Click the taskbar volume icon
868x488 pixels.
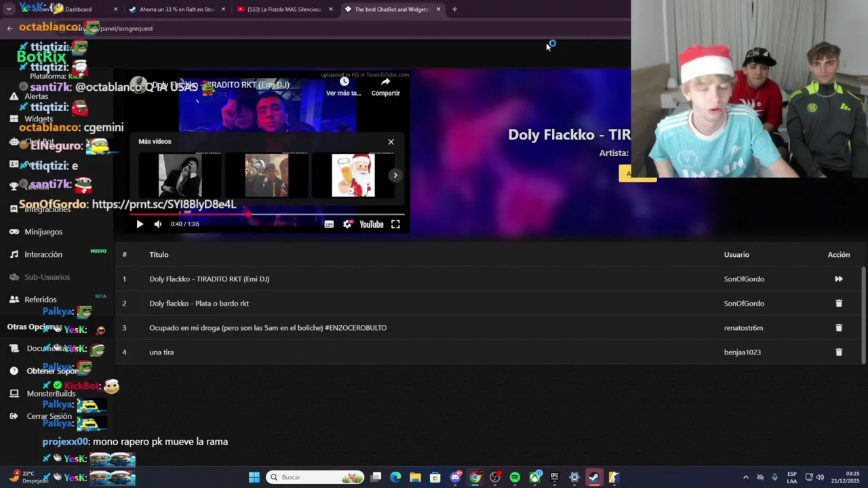(x=820, y=477)
